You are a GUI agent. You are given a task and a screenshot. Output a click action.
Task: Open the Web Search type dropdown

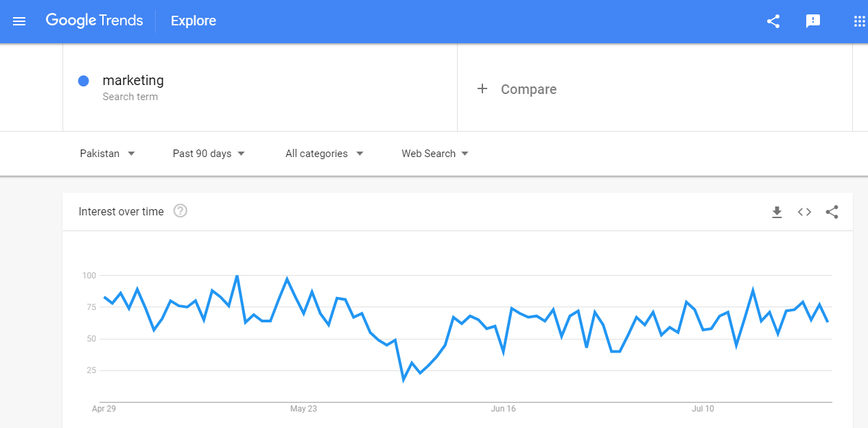(435, 154)
